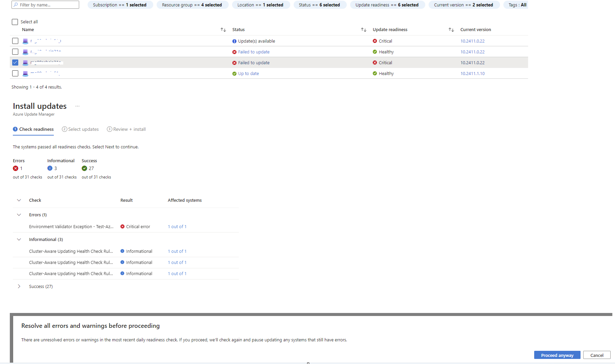
Task: Enable the Select all checkbox
Action: [15, 22]
